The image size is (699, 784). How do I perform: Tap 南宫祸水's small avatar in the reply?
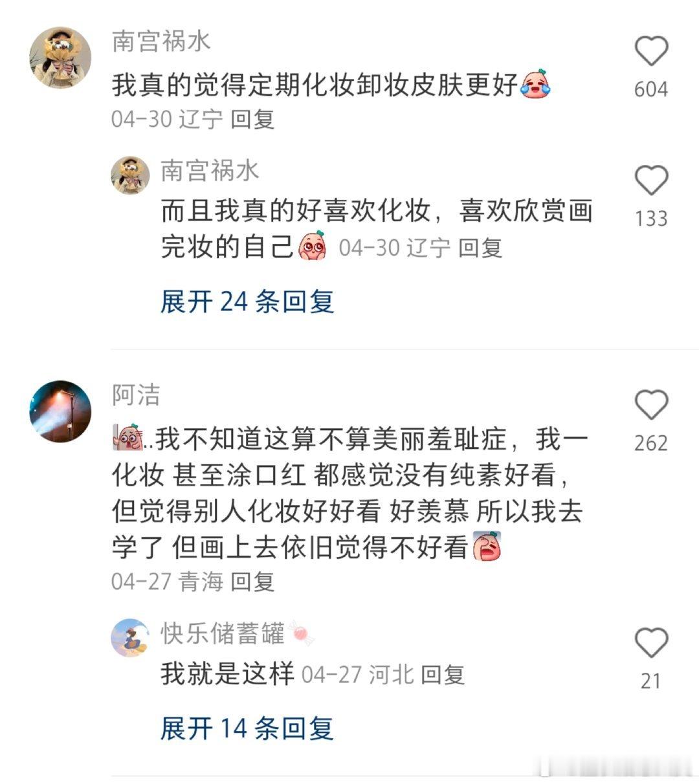tap(131, 175)
